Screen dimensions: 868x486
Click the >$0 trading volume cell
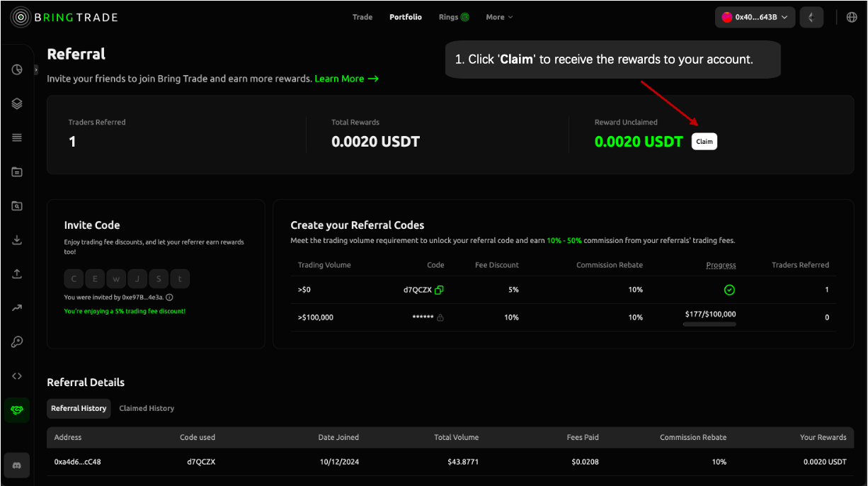click(304, 290)
